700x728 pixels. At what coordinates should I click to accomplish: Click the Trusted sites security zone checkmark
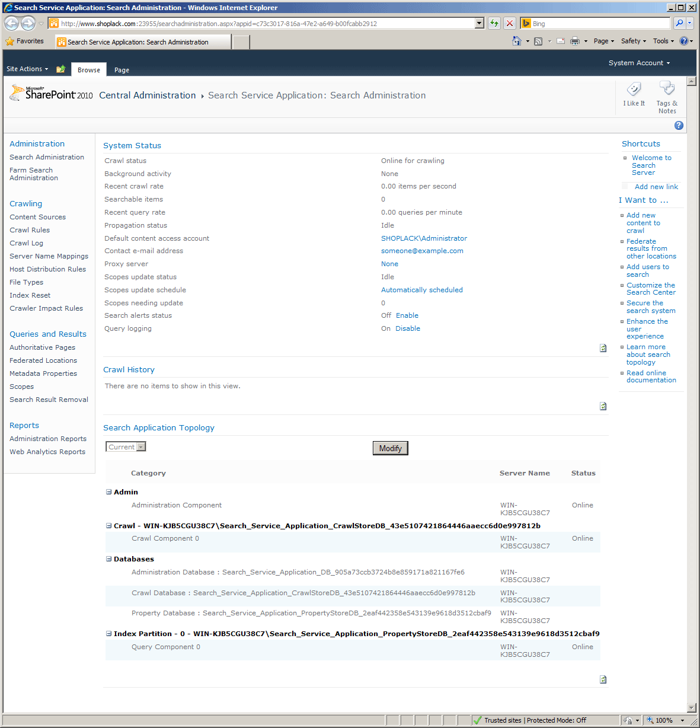coord(477,720)
